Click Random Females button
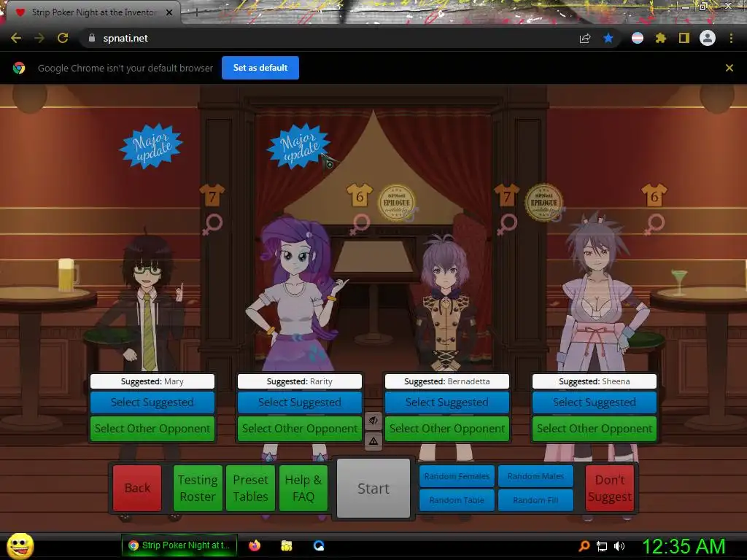 point(457,476)
